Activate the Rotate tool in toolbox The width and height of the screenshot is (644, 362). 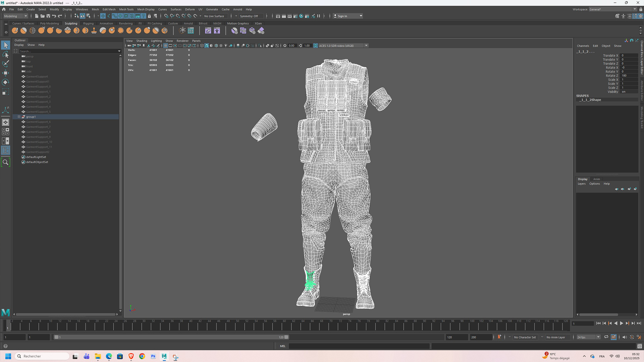(5, 82)
